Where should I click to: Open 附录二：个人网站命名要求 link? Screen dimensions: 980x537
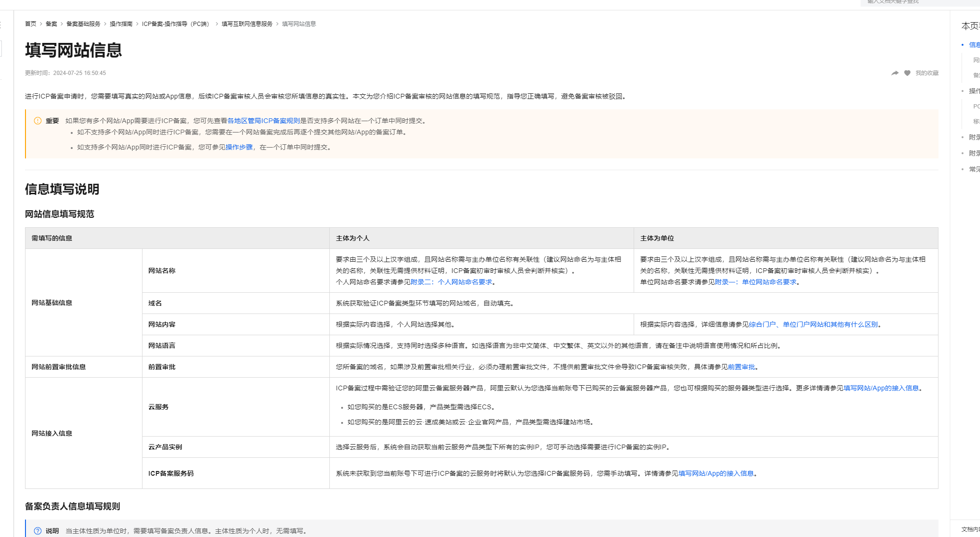point(451,282)
